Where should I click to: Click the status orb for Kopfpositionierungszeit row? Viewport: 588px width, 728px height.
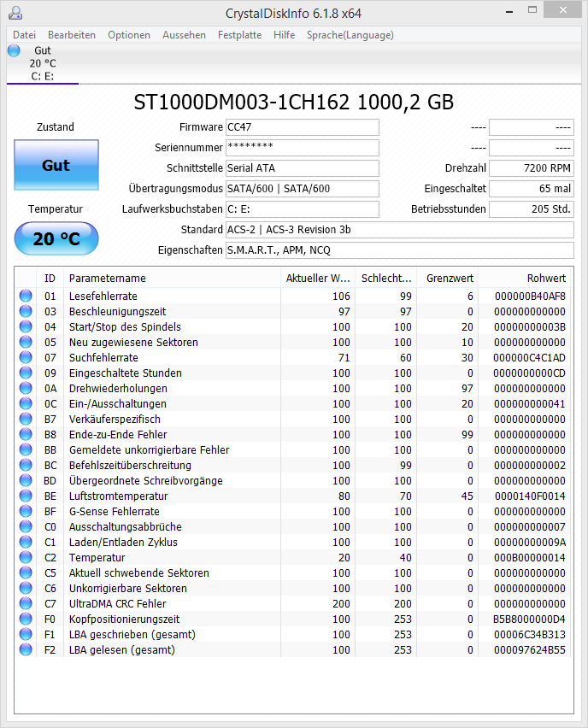(26, 619)
